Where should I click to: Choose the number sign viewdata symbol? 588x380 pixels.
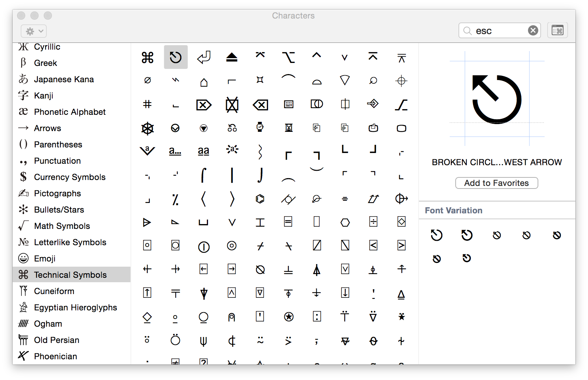click(x=147, y=104)
